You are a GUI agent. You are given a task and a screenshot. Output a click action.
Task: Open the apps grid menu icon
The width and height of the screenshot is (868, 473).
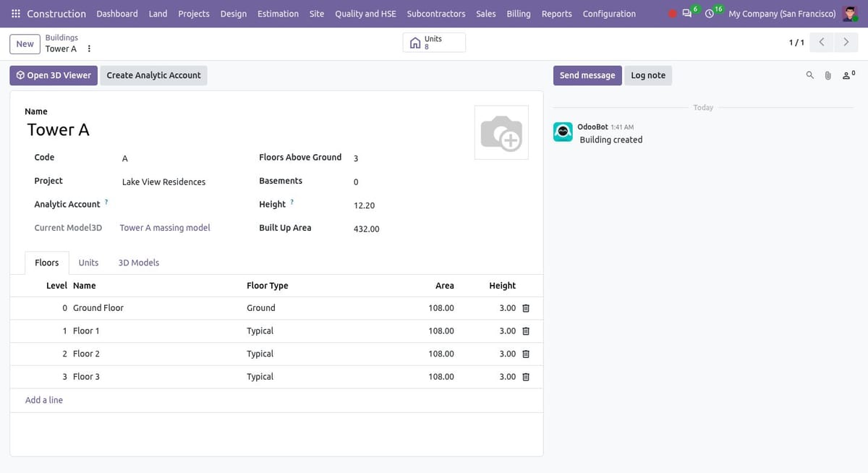(16, 14)
